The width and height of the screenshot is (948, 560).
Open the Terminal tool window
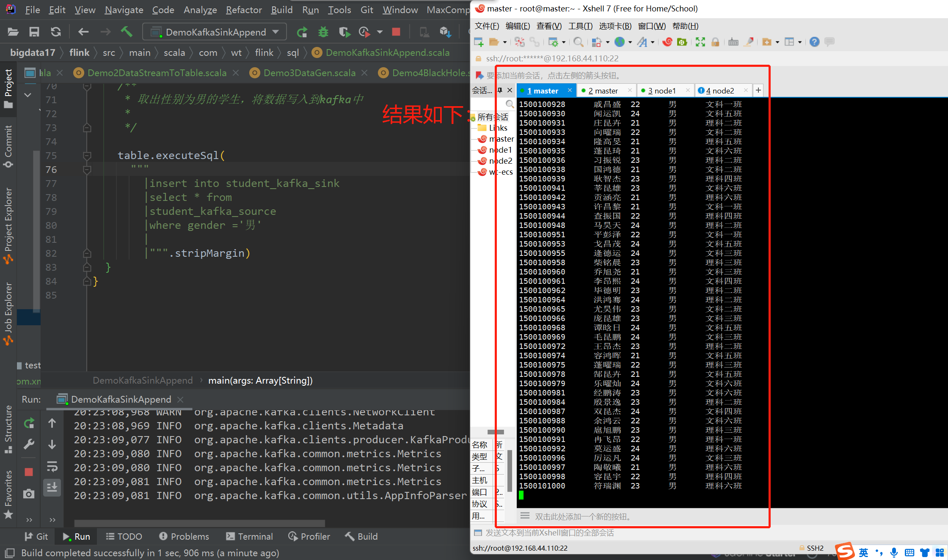point(250,536)
